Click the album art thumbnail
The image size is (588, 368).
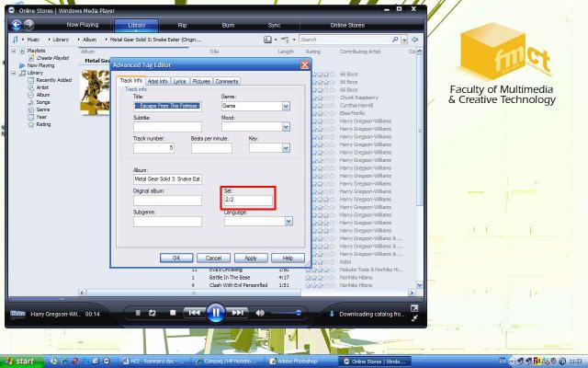click(96, 92)
